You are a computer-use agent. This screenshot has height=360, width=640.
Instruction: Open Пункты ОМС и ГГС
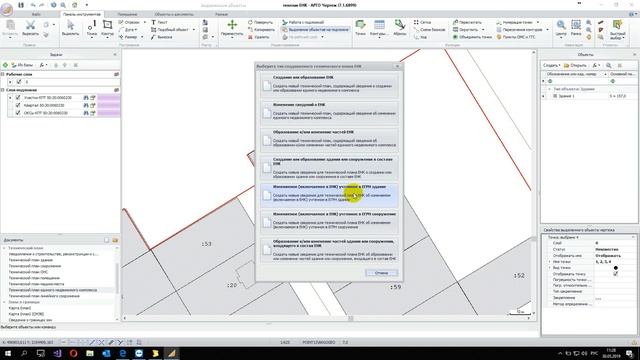[x=516, y=37]
